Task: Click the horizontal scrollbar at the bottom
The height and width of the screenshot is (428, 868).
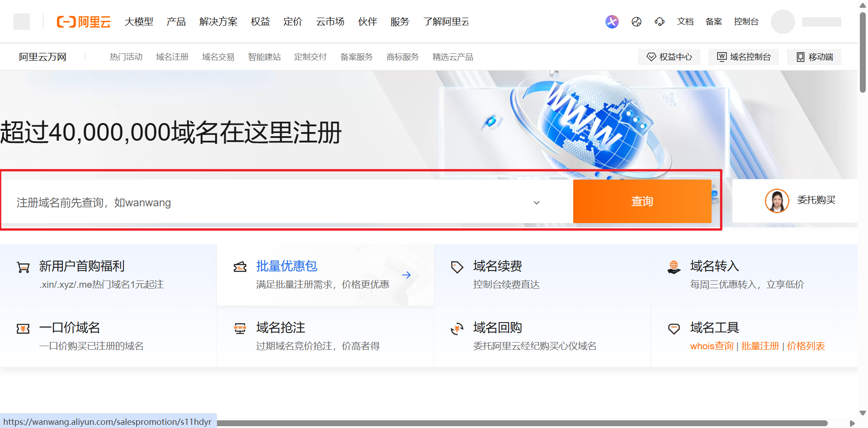Action: [522, 423]
